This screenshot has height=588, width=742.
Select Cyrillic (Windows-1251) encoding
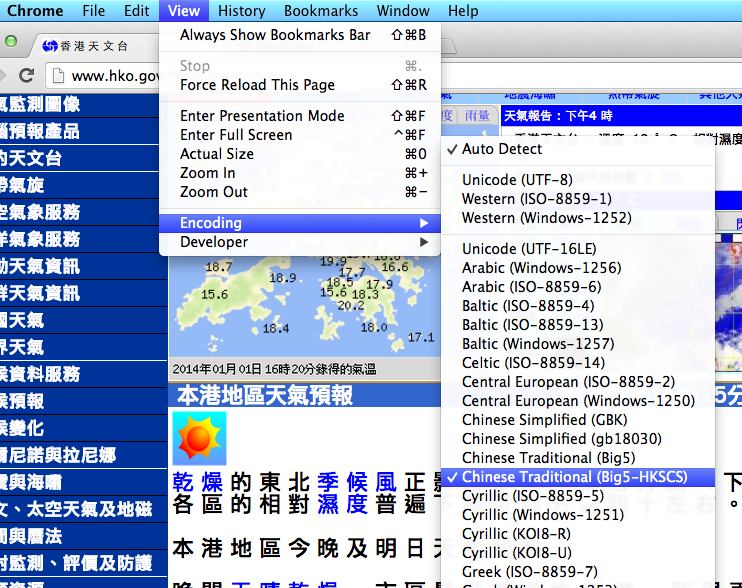click(577, 515)
